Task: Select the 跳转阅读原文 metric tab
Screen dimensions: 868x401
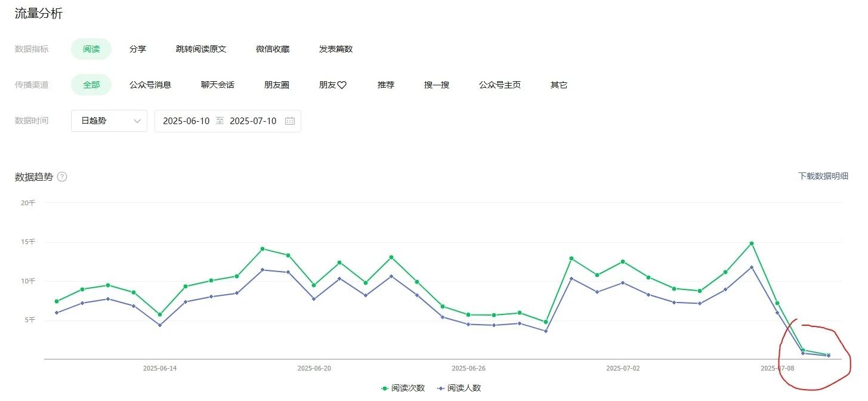Action: pyautogui.click(x=201, y=49)
